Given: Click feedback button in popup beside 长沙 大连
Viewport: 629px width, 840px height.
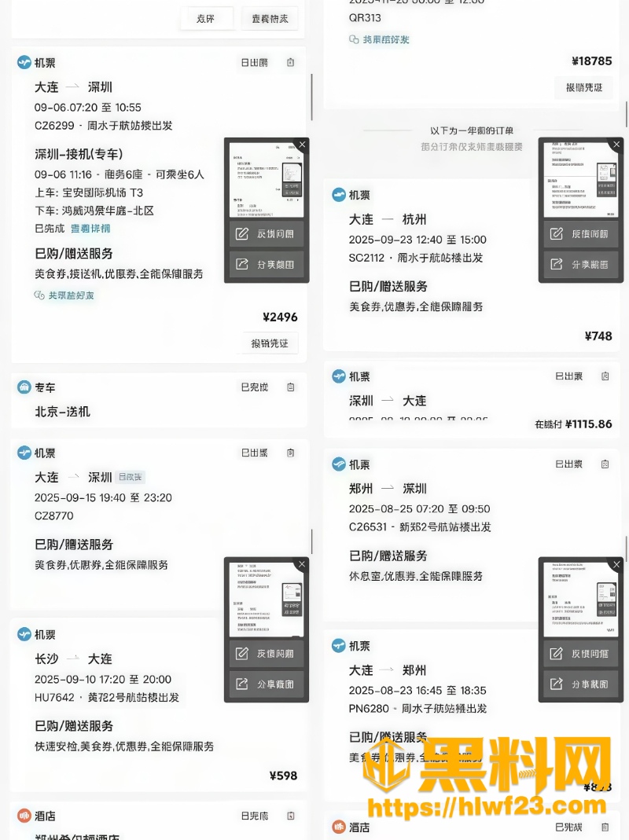Looking at the screenshot, I should (267, 654).
